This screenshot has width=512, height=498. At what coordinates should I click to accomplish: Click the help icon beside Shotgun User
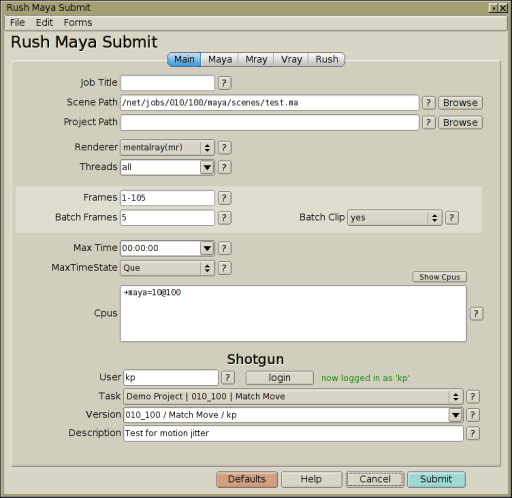click(x=228, y=378)
